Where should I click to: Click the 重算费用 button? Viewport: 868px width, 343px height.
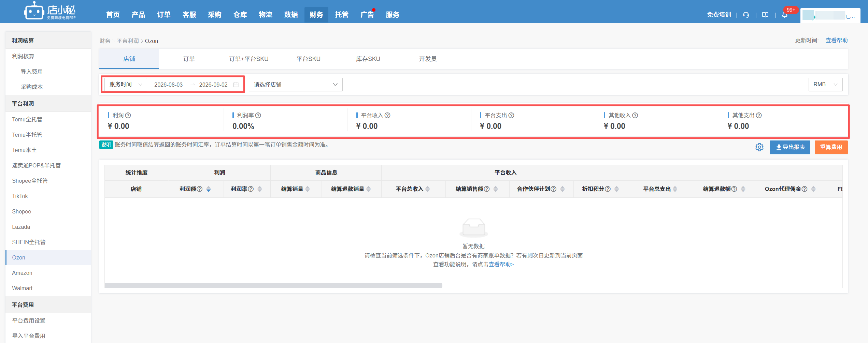click(x=831, y=147)
